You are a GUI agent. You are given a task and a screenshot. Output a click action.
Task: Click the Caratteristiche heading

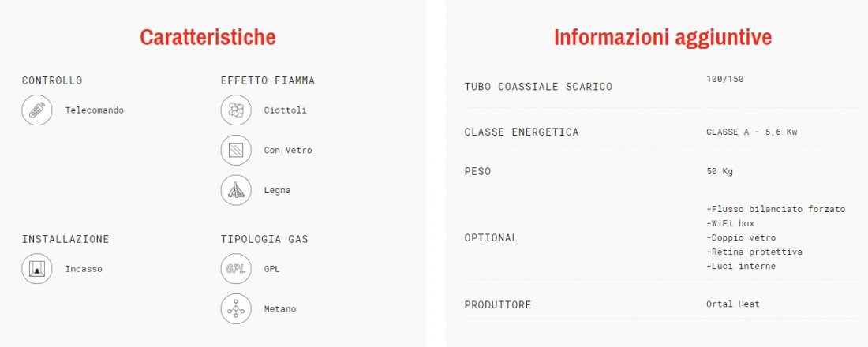208,37
